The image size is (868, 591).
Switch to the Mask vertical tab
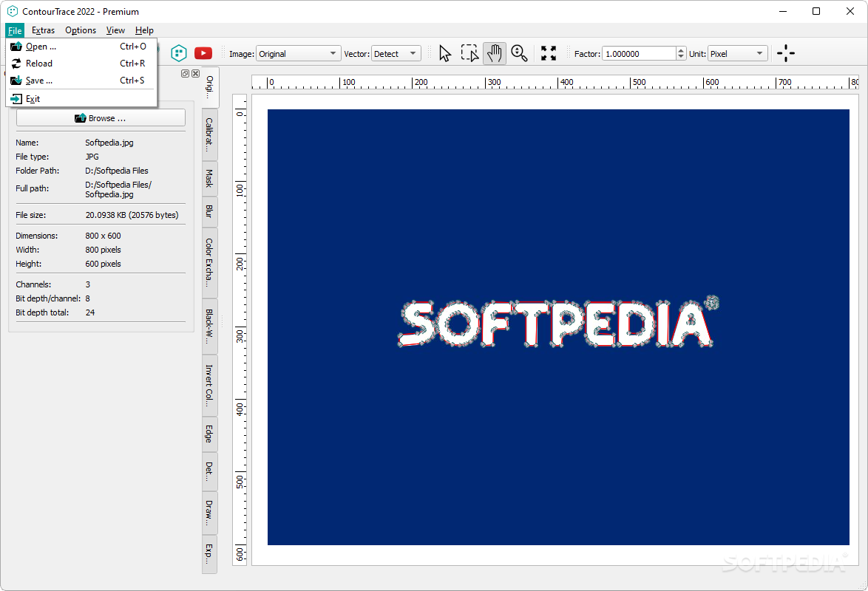click(x=209, y=178)
